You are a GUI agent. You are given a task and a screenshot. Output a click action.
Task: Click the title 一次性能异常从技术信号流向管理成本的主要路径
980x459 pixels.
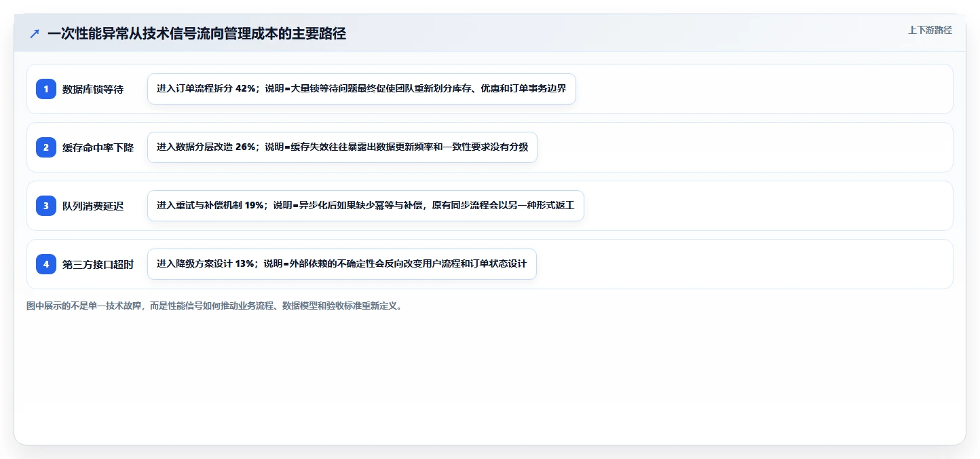tap(197, 33)
